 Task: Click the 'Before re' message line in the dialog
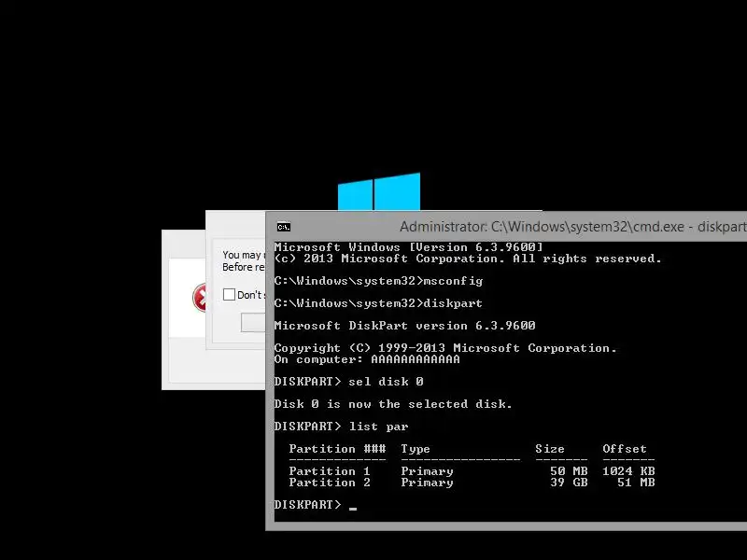click(244, 267)
